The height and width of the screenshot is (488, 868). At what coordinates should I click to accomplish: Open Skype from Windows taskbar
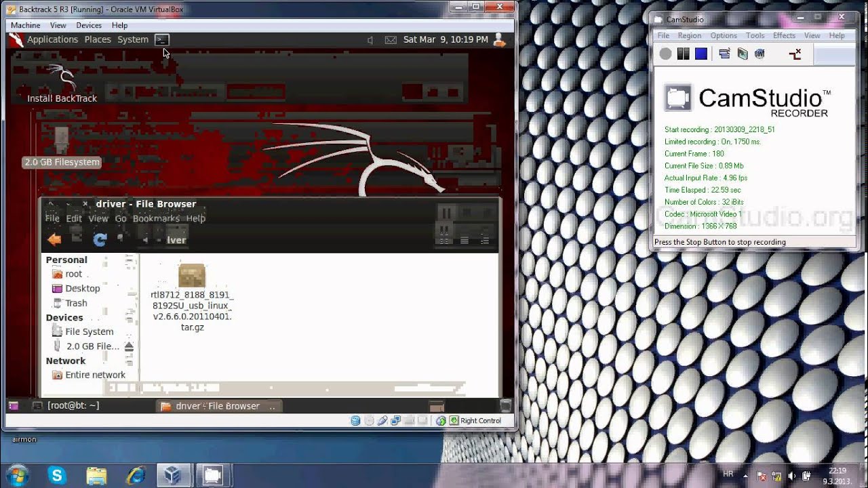(58, 476)
